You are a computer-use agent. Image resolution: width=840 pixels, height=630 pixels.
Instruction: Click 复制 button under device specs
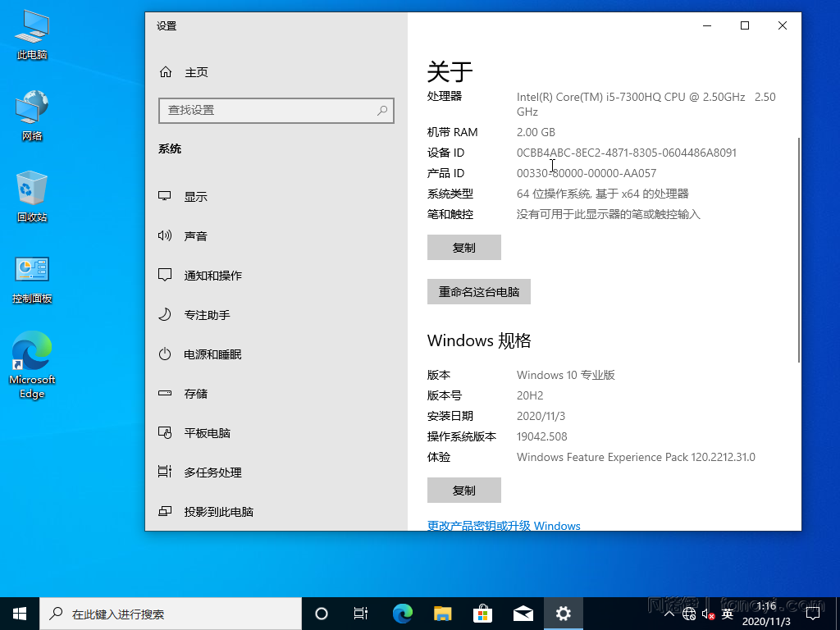click(464, 248)
